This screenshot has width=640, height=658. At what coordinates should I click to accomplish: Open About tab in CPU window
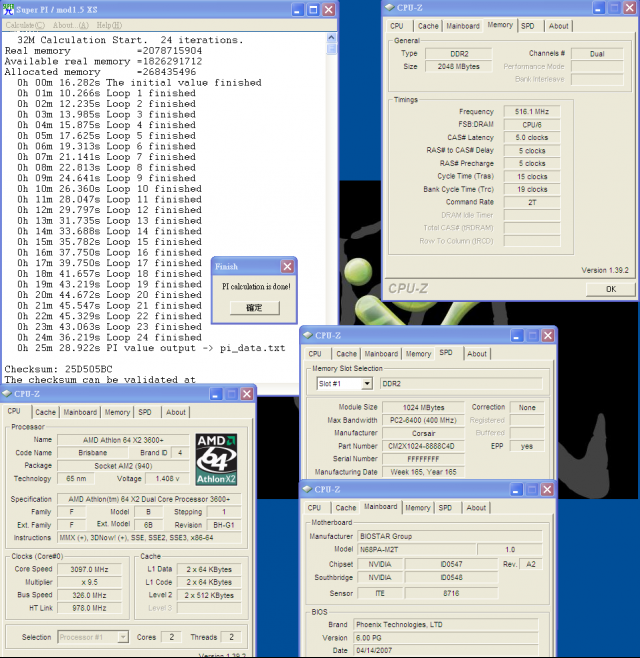[x=175, y=412]
